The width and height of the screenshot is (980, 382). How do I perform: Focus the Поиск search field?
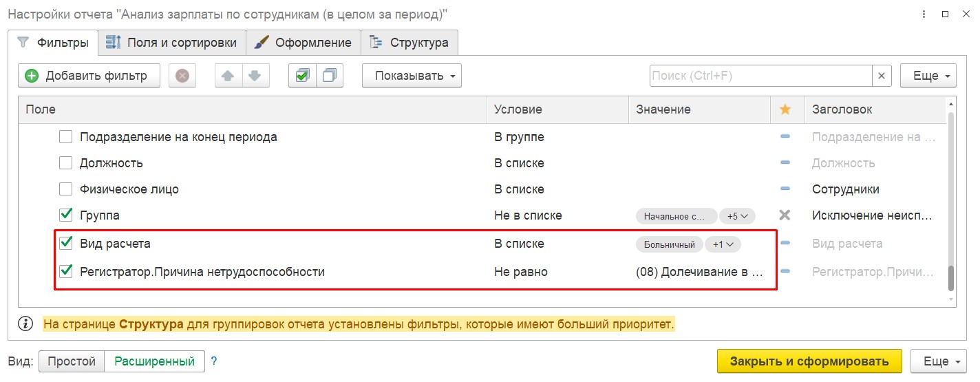click(760, 76)
